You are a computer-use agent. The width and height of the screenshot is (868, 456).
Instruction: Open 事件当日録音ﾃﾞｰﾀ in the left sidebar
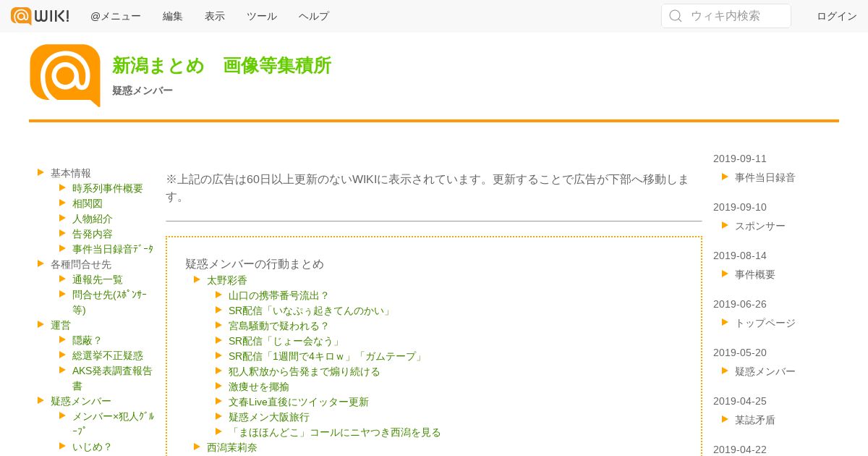point(113,249)
